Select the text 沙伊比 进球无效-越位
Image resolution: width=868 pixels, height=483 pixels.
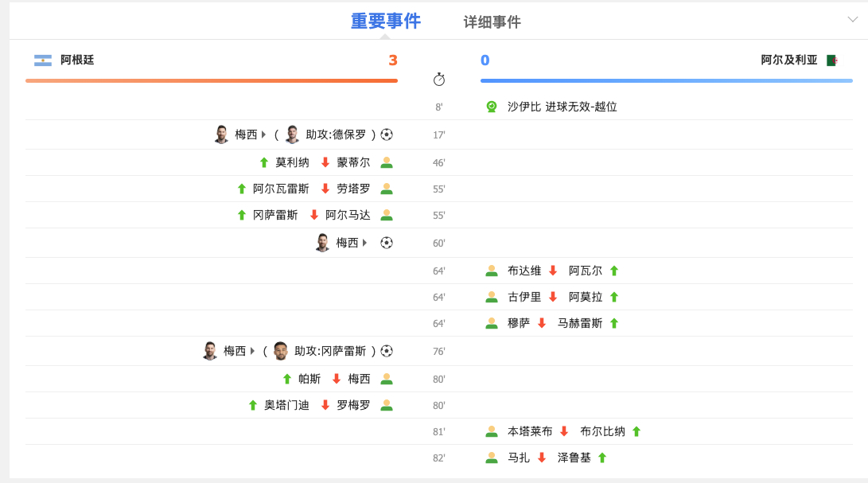pos(562,107)
